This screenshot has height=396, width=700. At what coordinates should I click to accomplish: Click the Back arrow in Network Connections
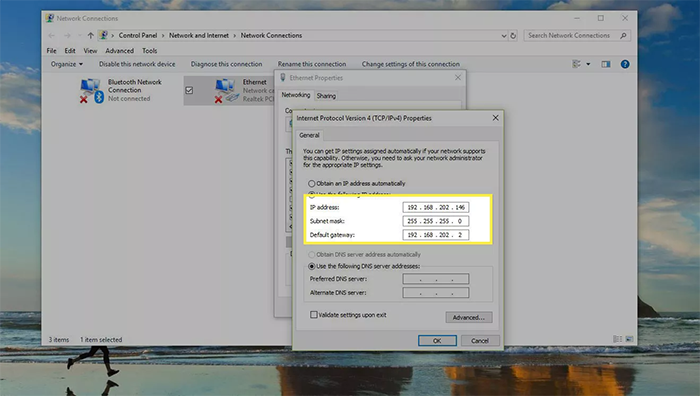pyautogui.click(x=52, y=35)
